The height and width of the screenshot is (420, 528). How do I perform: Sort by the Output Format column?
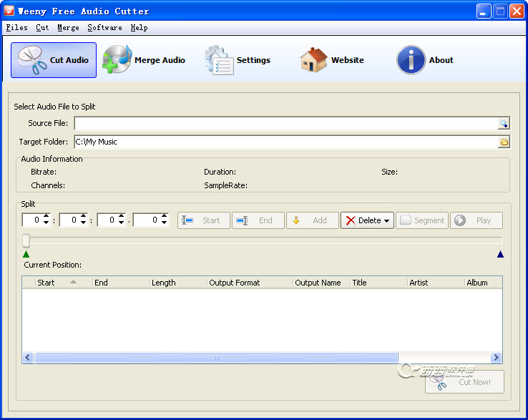click(250, 283)
